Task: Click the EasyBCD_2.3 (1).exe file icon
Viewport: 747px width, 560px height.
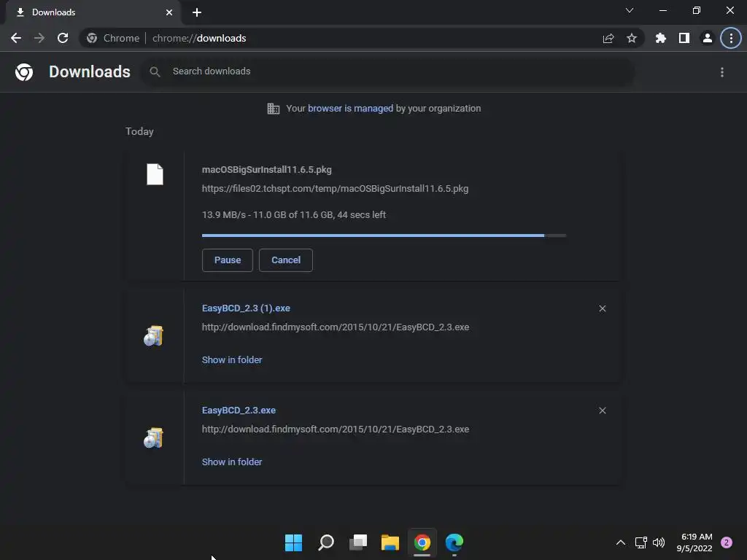Action: click(x=153, y=335)
